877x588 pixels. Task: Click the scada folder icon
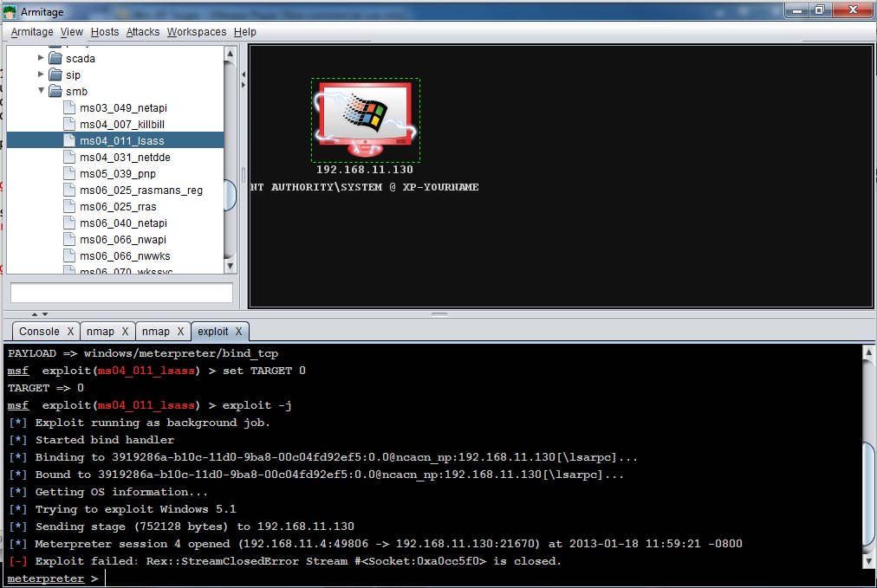pyautogui.click(x=55, y=58)
